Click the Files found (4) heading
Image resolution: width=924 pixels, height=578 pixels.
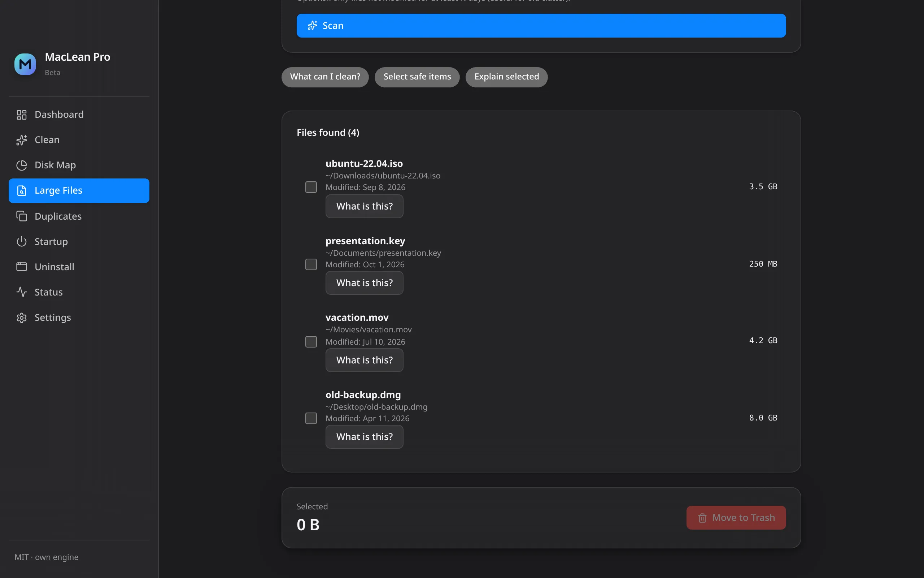tap(328, 133)
